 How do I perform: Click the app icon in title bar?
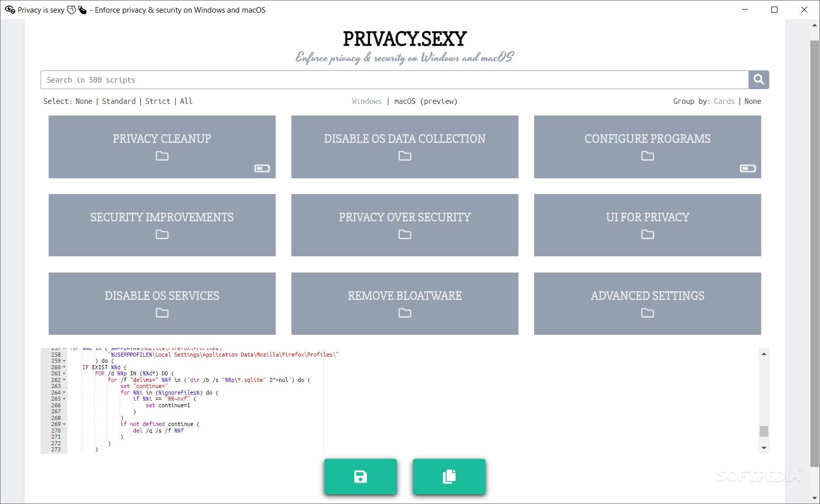point(10,10)
